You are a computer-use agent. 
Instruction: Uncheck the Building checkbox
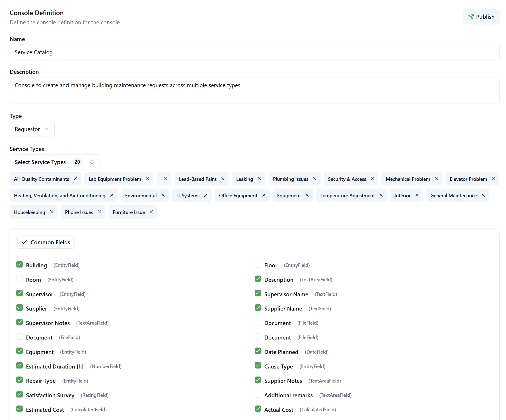pos(20,265)
